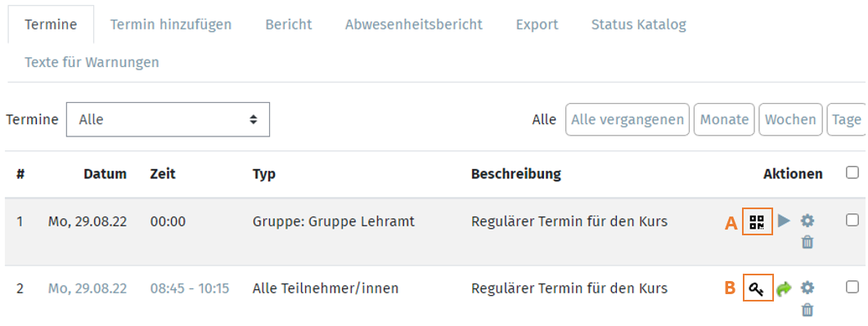Open settings gear for session 2
The width and height of the screenshot is (868, 326).
click(807, 288)
